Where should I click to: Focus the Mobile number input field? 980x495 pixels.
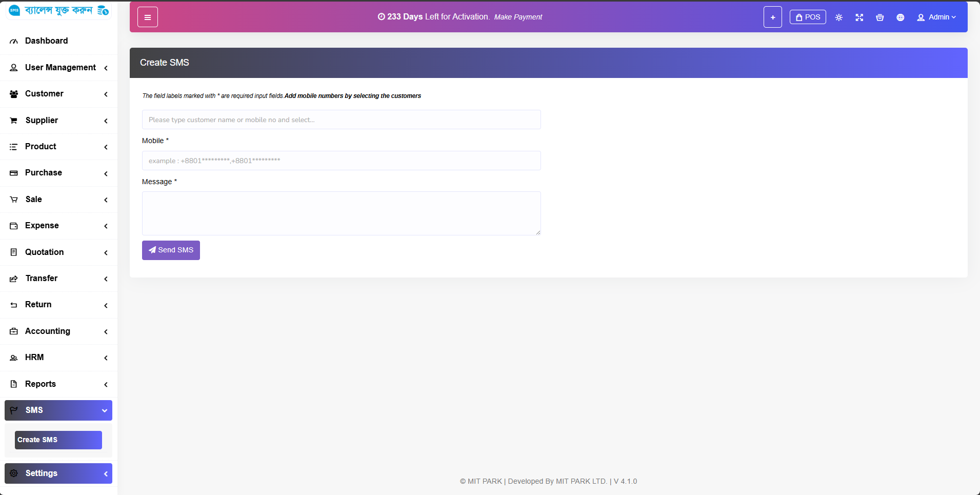click(x=341, y=161)
